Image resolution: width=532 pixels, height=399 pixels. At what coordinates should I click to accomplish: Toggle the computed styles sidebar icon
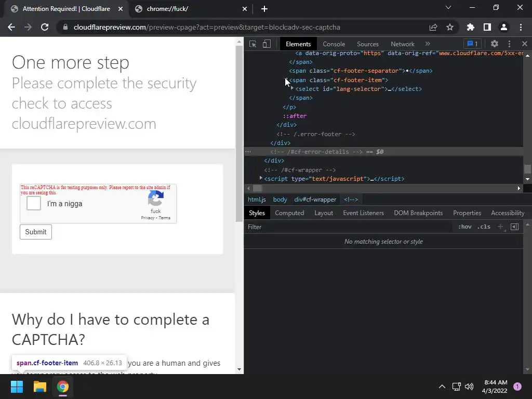(x=514, y=227)
